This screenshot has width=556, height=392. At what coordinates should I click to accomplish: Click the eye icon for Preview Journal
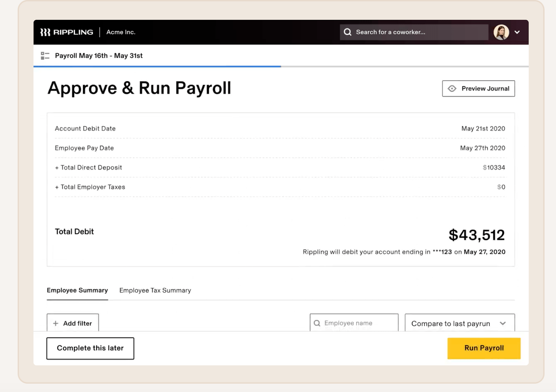coord(452,89)
